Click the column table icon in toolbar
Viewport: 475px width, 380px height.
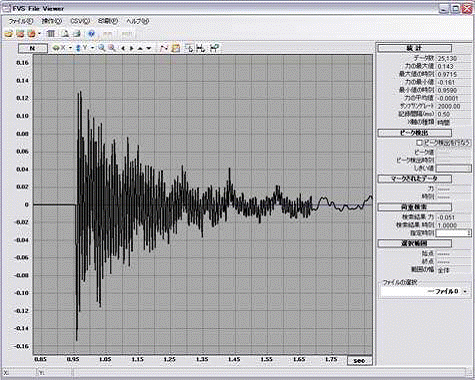pos(51,34)
